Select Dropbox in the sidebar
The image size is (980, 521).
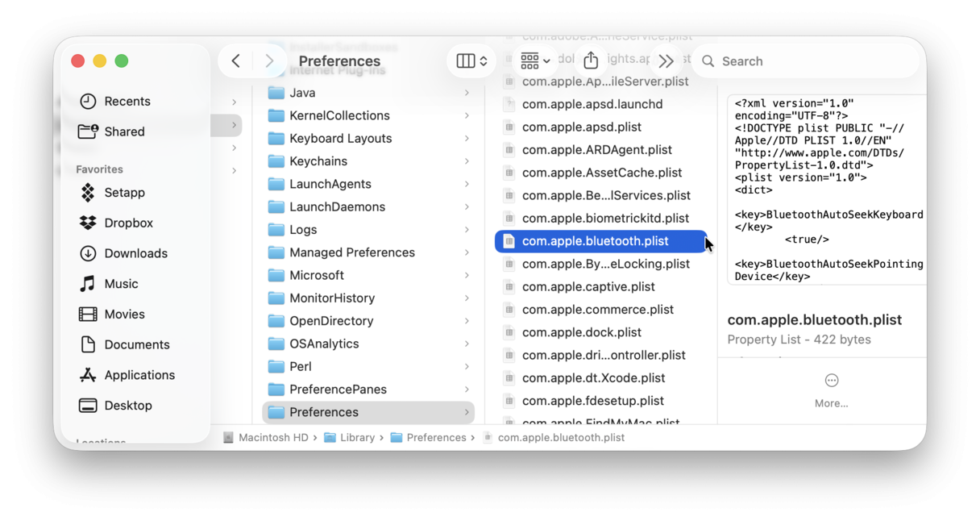coord(128,223)
